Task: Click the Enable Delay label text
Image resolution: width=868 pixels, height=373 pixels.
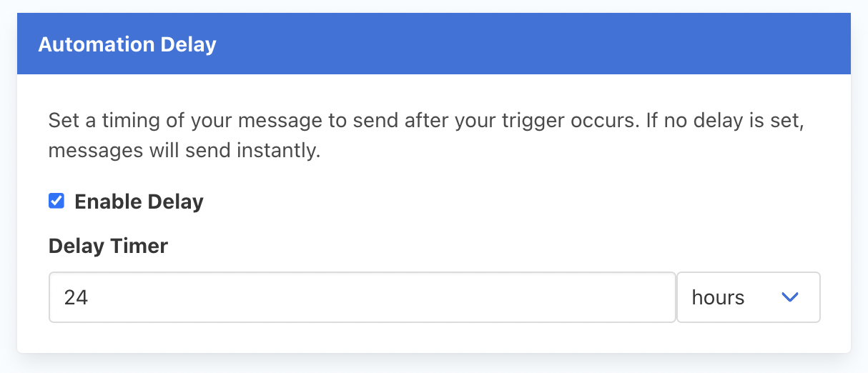Action: 139,202
